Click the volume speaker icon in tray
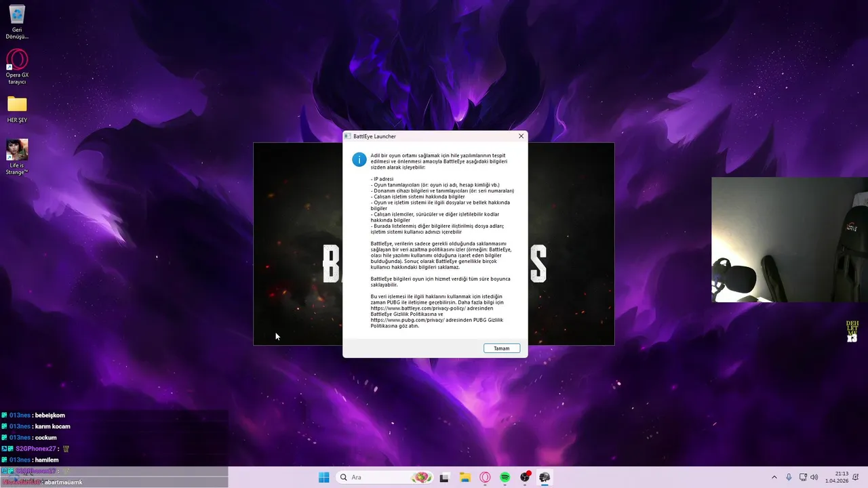The width and height of the screenshot is (868, 488). (814, 477)
